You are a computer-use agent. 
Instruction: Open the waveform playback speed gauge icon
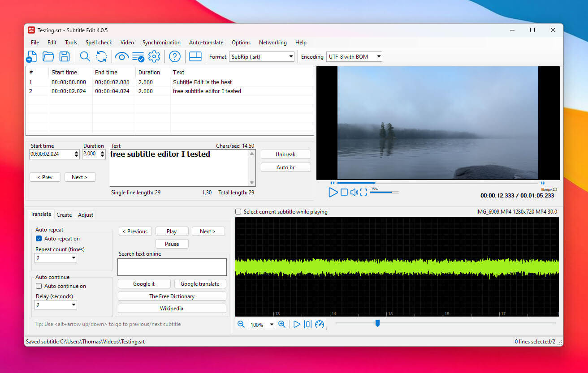(x=320, y=324)
